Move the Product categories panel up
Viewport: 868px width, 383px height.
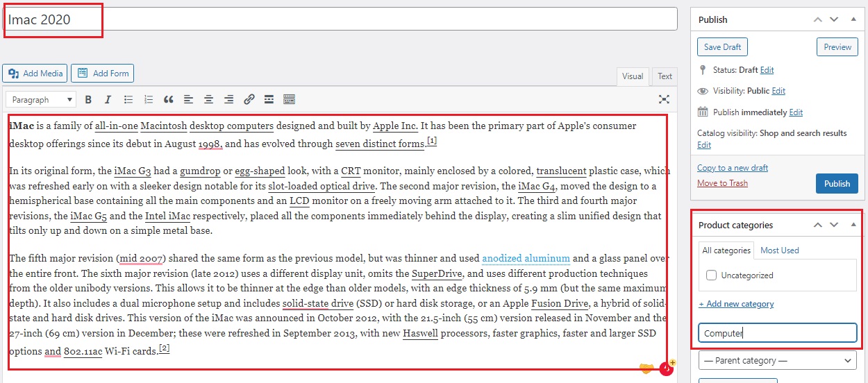(x=818, y=225)
